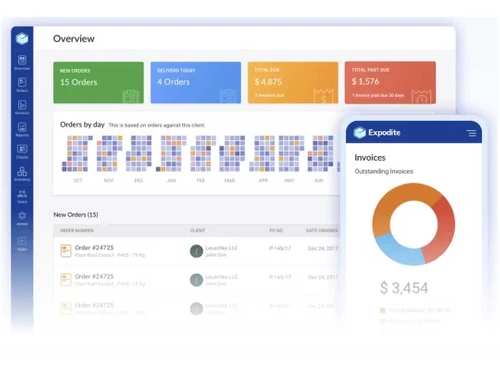
Task: Open the red Total Past Due card
Action: tap(390, 82)
